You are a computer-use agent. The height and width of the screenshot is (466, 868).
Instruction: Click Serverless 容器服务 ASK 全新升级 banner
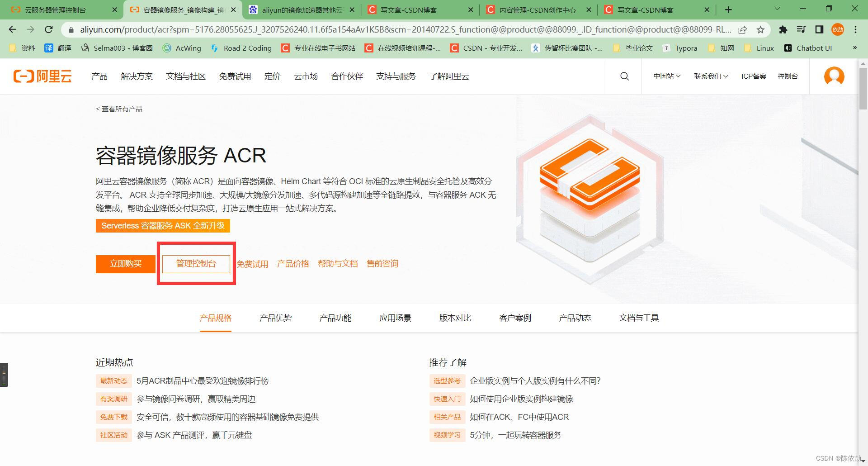tap(163, 226)
